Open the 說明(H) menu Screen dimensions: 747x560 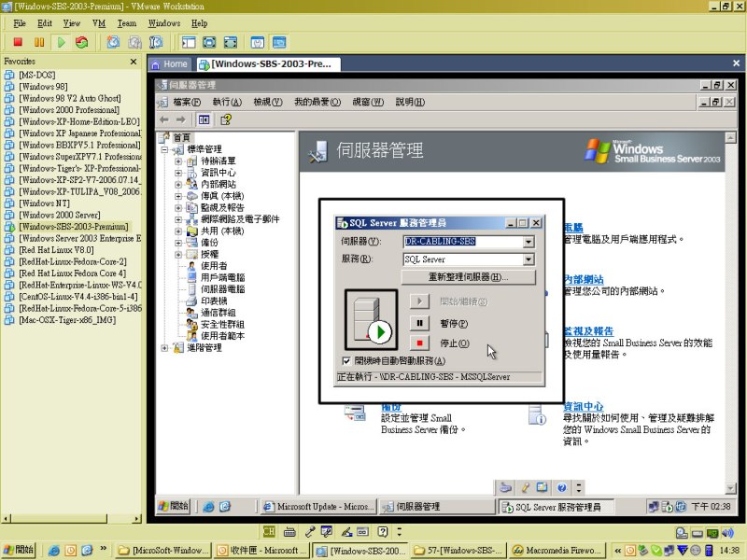410,102
